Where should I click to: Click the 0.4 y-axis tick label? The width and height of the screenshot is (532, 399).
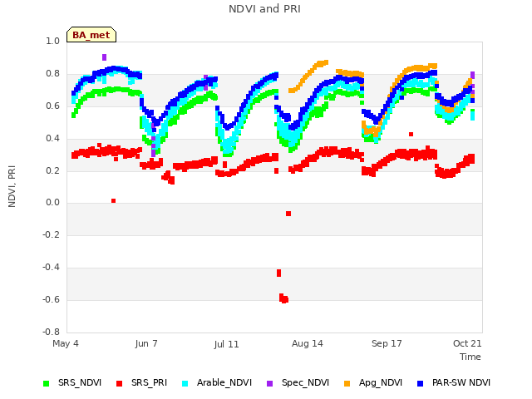pos(52,138)
